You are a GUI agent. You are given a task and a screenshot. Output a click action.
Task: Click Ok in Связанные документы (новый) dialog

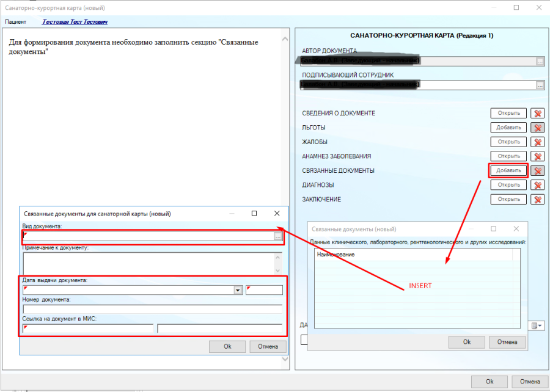click(466, 342)
